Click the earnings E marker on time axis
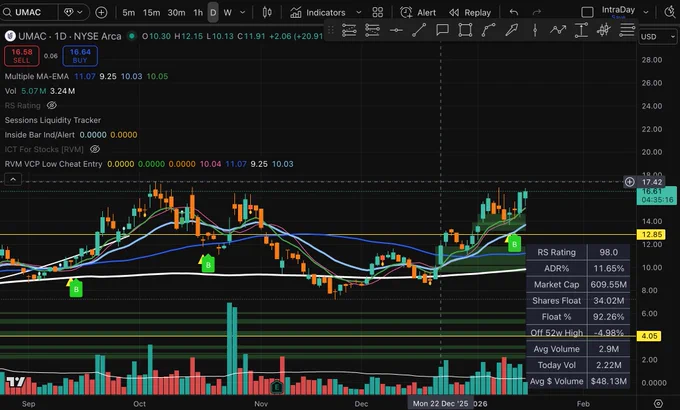 pos(277,387)
